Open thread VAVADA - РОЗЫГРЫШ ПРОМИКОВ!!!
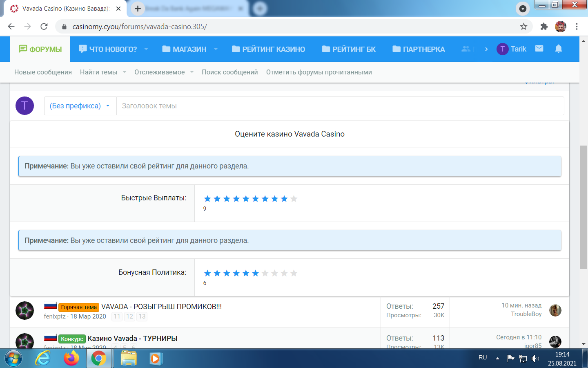The height and width of the screenshot is (368, 588). pos(161,307)
